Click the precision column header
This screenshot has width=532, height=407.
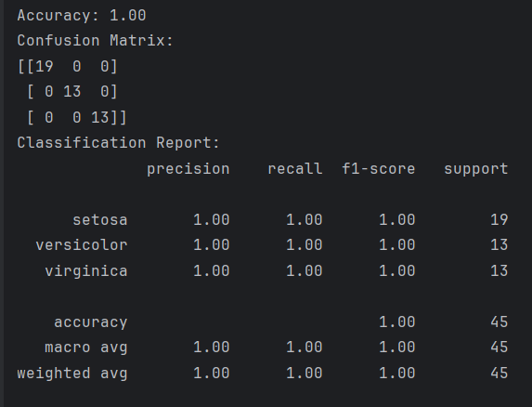coord(188,169)
